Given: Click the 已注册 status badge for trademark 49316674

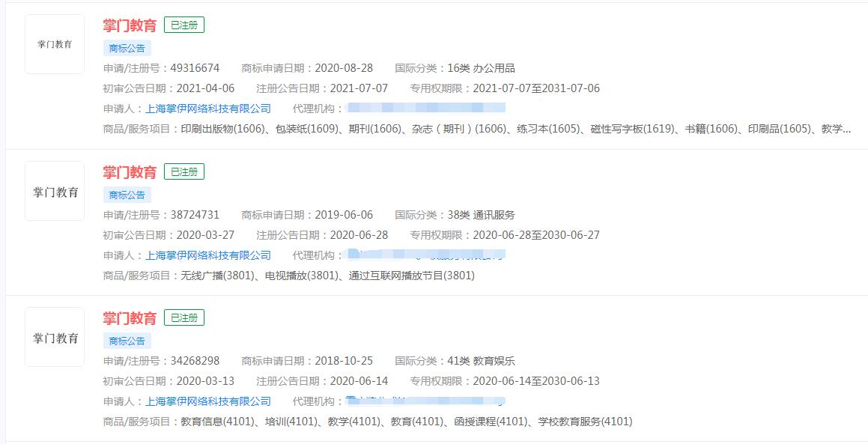Looking at the screenshot, I should click(184, 25).
